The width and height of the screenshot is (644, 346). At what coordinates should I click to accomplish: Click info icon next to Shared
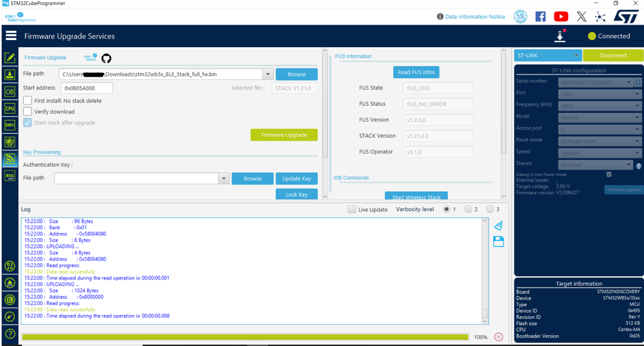click(639, 166)
